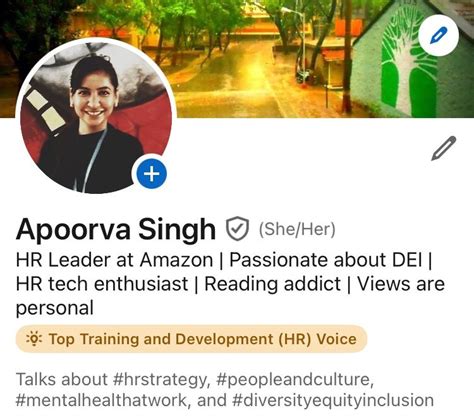Tap the lightbulb icon in the Top Voice badge
The image size is (474, 420).
click(x=34, y=339)
